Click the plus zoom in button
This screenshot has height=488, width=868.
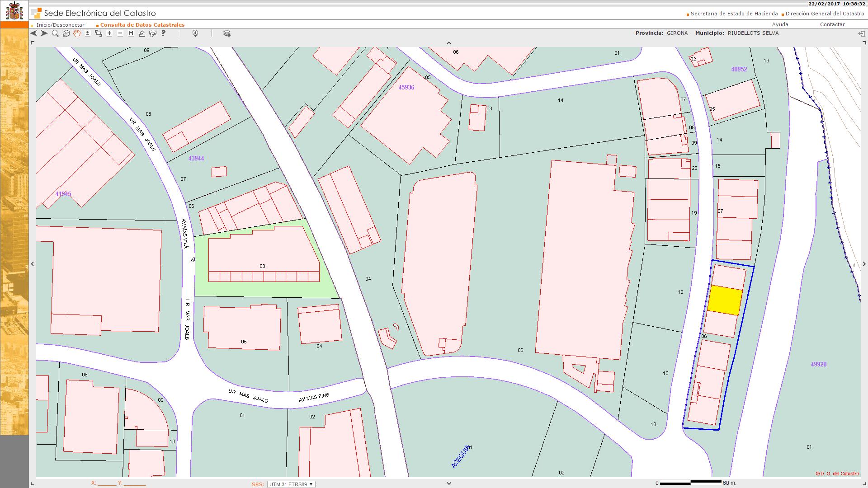[x=109, y=33]
